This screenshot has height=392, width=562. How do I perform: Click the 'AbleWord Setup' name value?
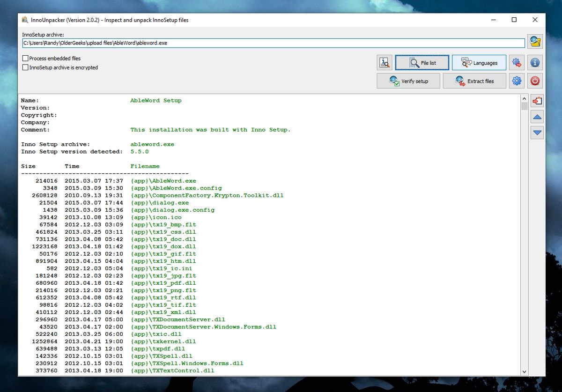pyautogui.click(x=156, y=101)
